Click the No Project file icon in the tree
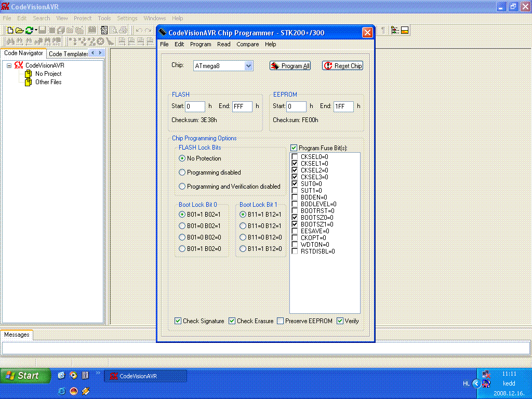 tap(29, 74)
